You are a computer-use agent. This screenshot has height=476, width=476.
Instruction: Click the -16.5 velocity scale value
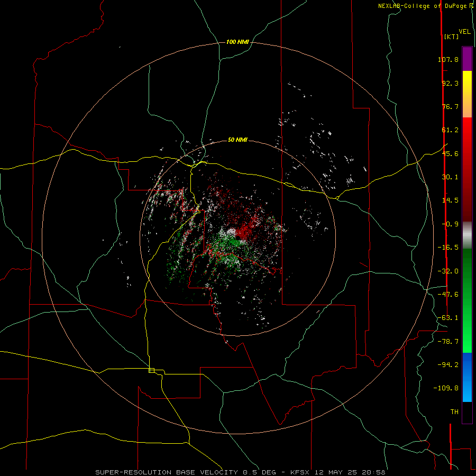448,248
